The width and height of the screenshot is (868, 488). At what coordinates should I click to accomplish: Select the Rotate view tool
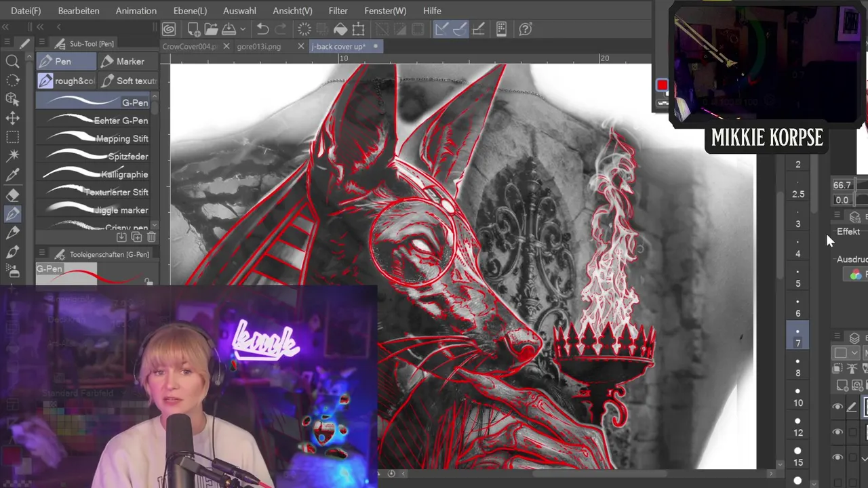(x=12, y=81)
